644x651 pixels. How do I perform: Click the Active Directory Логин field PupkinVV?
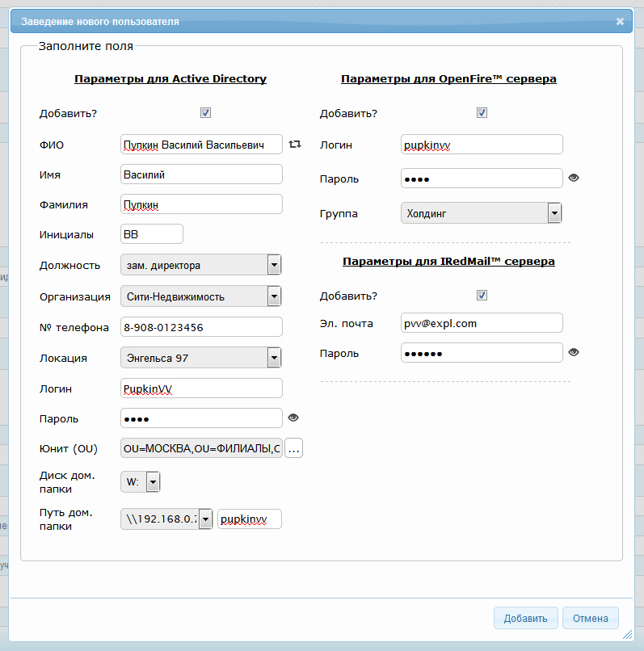[x=201, y=388]
